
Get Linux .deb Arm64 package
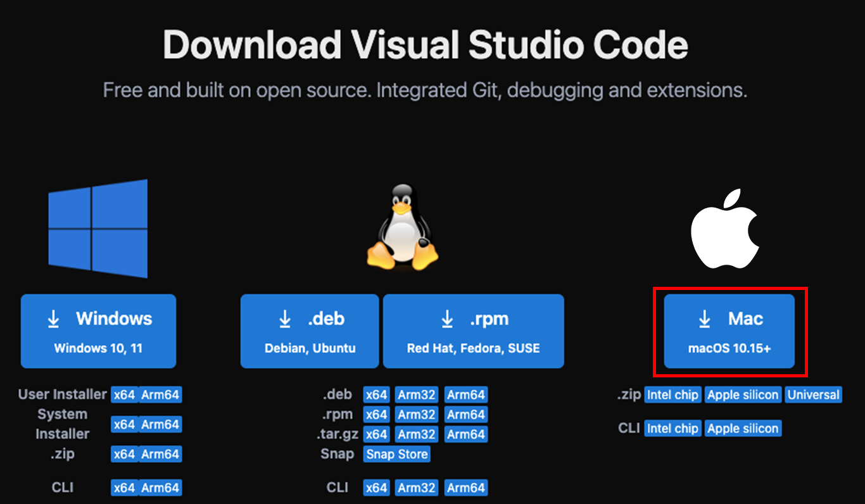click(x=466, y=395)
